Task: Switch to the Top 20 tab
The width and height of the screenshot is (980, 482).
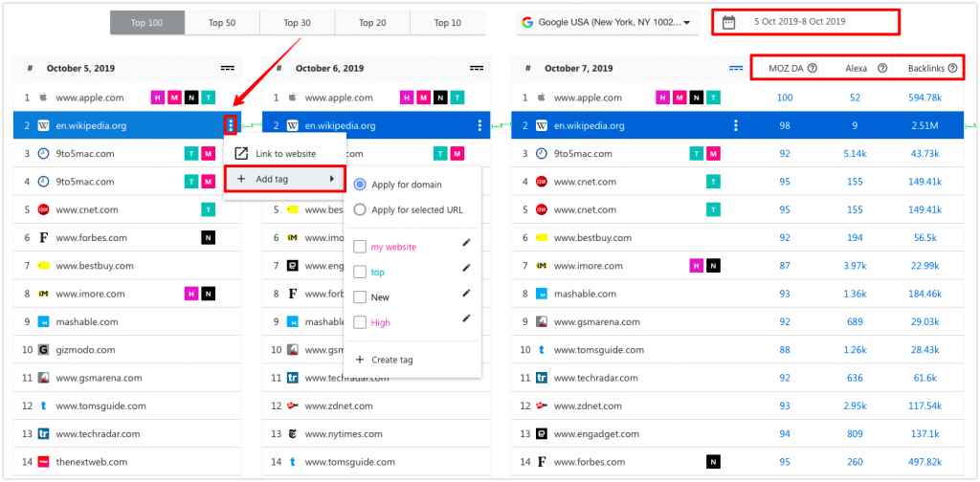Action: tap(372, 23)
